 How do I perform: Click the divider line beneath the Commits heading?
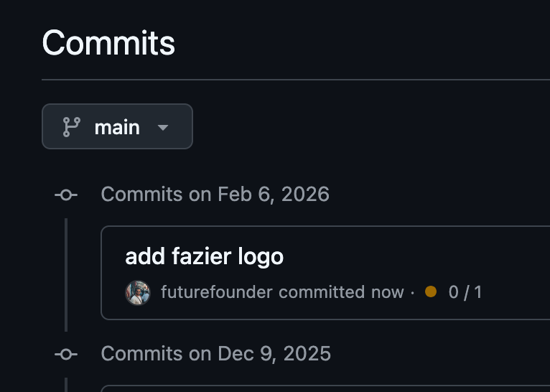pyautogui.click(x=287, y=79)
